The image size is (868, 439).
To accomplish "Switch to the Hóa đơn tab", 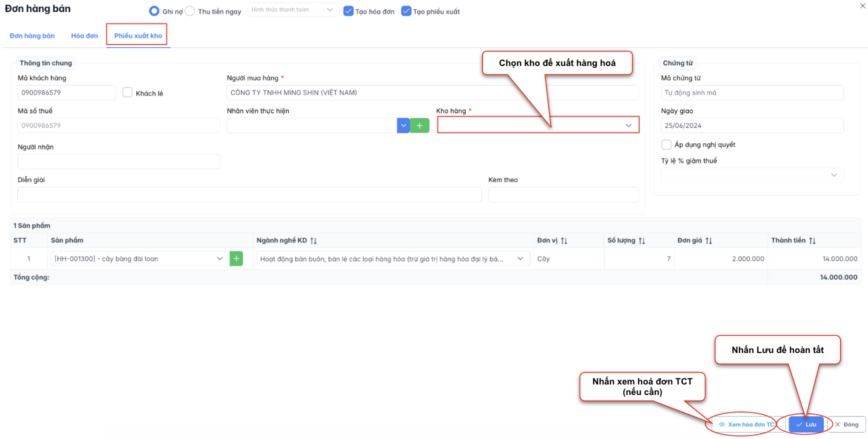I will click(x=84, y=35).
